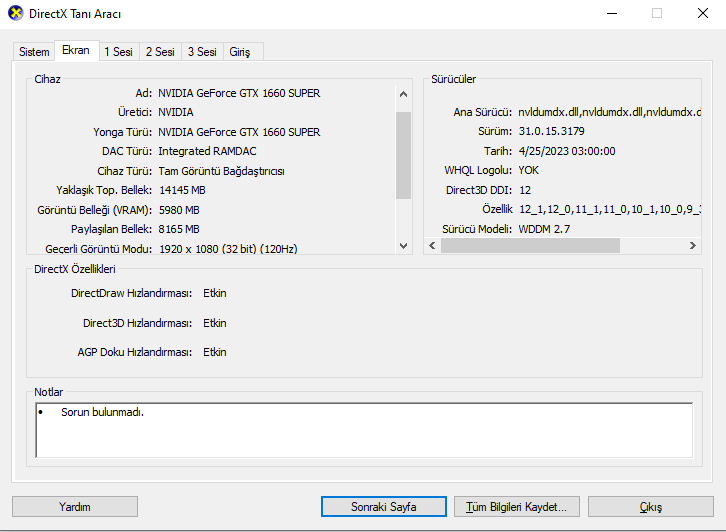
Task: Click the Sürücüler scroll right arrow
Action: [x=693, y=245]
